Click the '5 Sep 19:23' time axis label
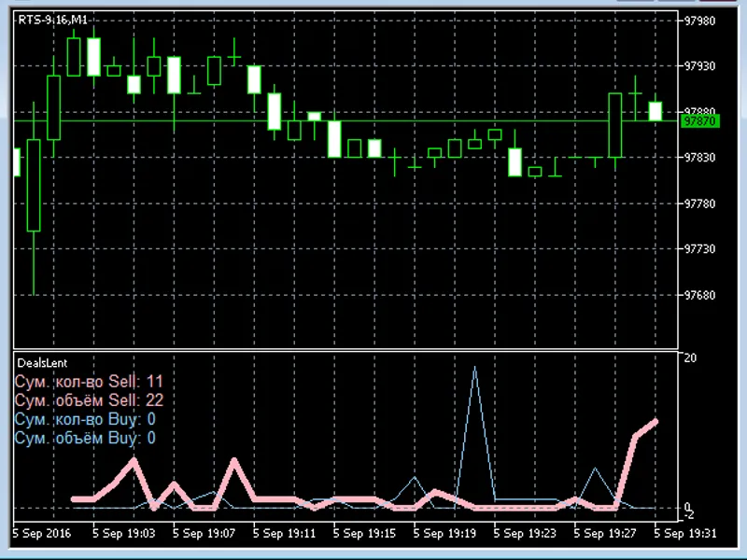Screen dimensions: 747x560 525,533
